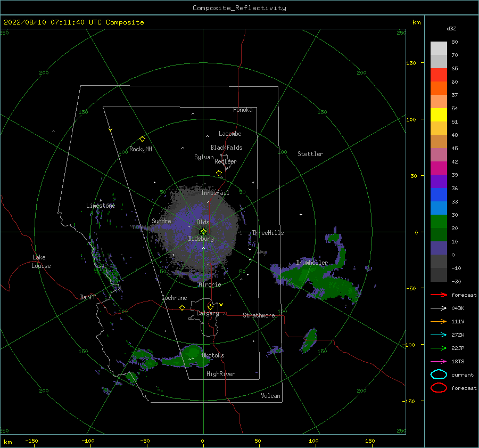479x448 pixels.
Task: Click the white 04DK arrow icon
Action: [x=439, y=308]
